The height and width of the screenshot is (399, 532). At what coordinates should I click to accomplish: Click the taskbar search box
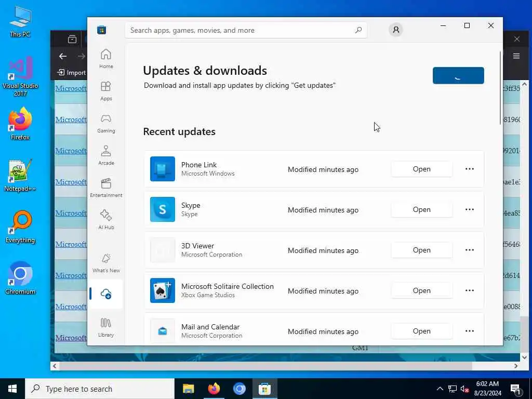[x=100, y=389]
